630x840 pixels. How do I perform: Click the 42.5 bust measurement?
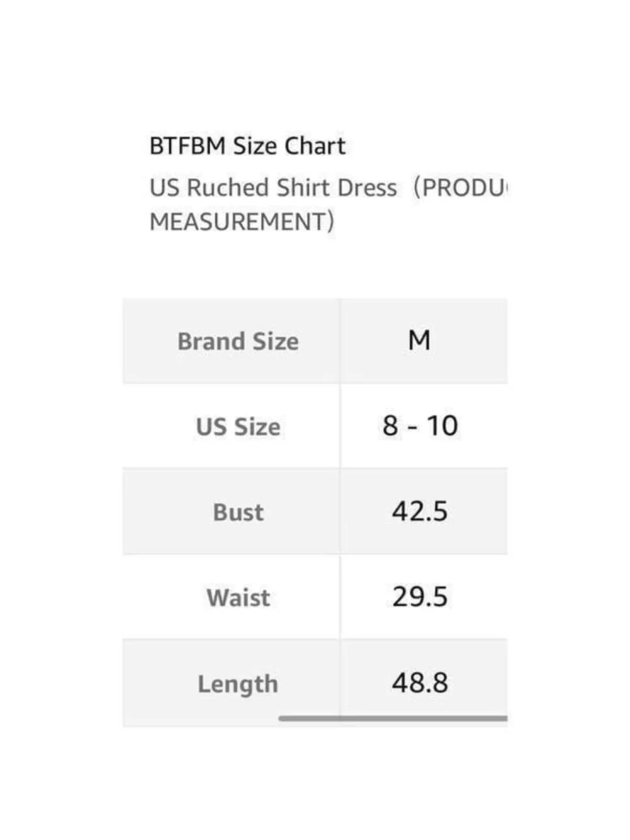(x=420, y=511)
